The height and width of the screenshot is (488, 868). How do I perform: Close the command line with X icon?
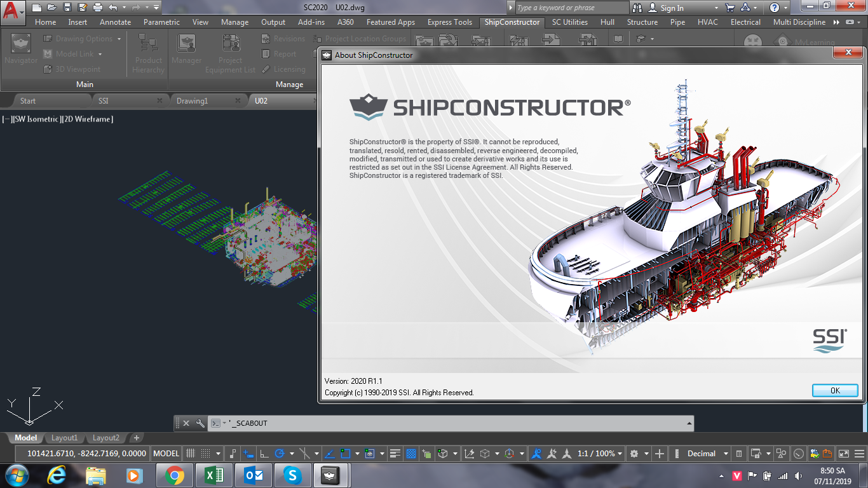(186, 423)
